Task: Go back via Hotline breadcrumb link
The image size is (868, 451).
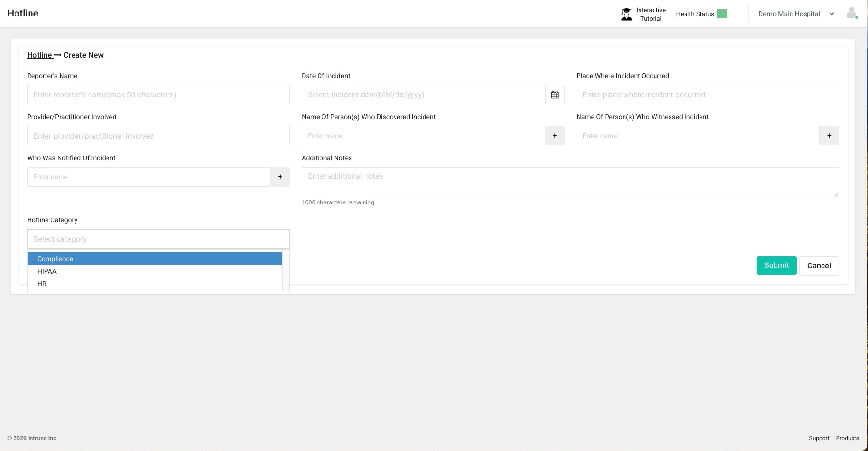Action: pyautogui.click(x=40, y=55)
